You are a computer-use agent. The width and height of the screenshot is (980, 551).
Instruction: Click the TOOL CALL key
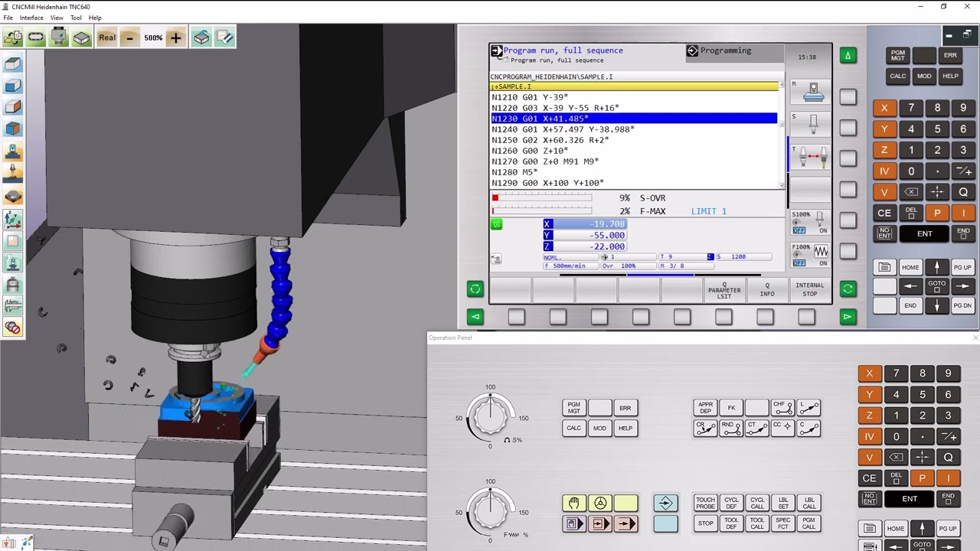tap(757, 524)
